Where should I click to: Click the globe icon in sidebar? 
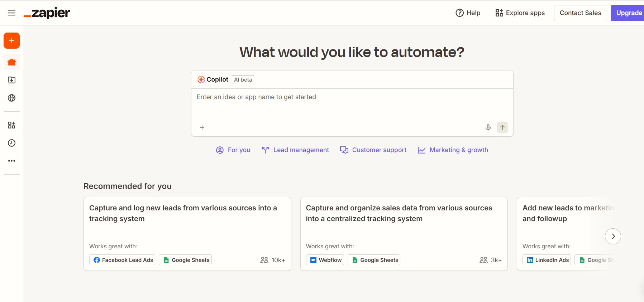coord(11,98)
